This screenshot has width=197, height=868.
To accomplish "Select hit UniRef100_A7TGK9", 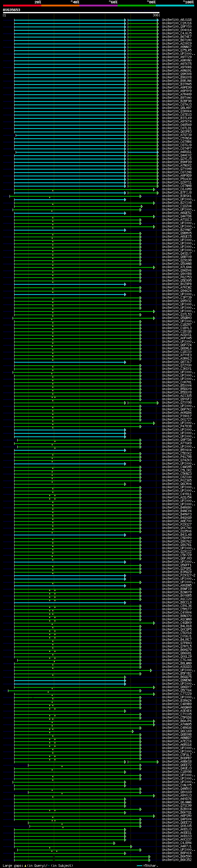I will (177, 443).
